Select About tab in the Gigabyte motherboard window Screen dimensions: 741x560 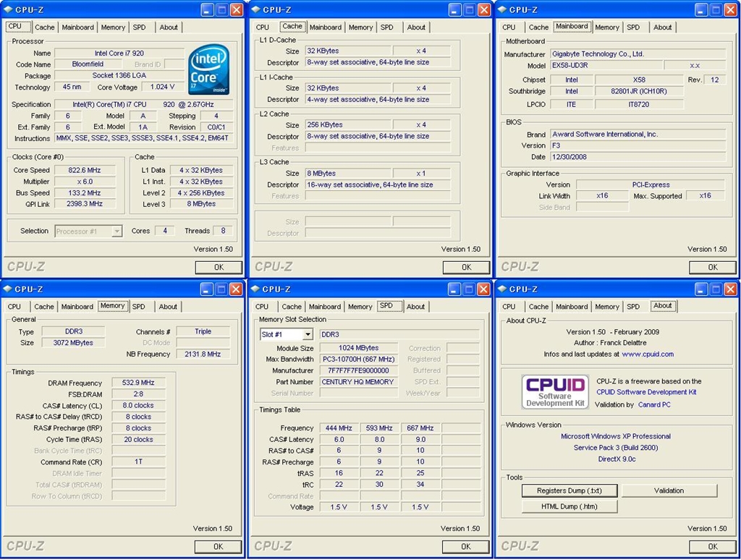tap(662, 27)
